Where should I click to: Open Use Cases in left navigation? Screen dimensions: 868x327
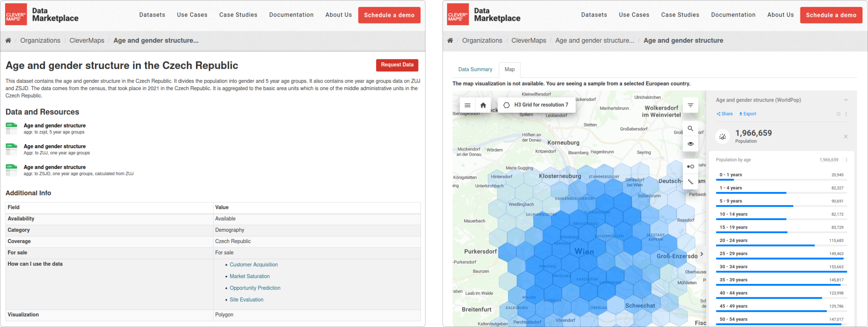click(x=192, y=15)
